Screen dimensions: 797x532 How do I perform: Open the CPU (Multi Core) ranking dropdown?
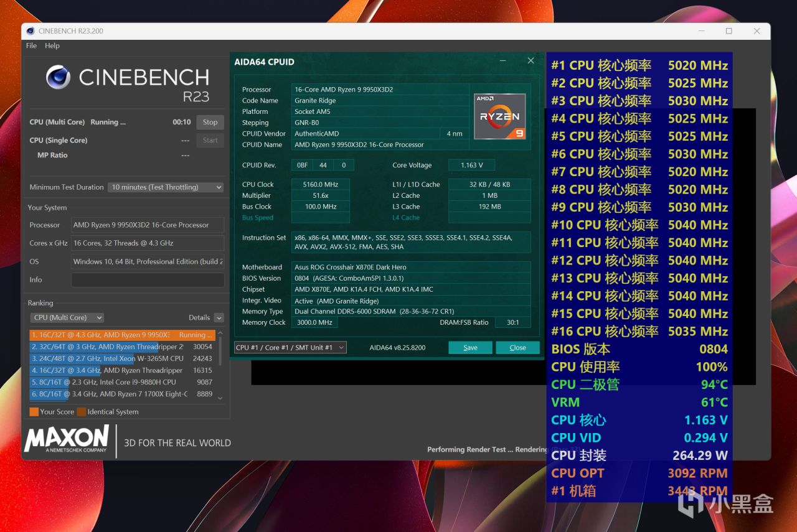[67, 317]
